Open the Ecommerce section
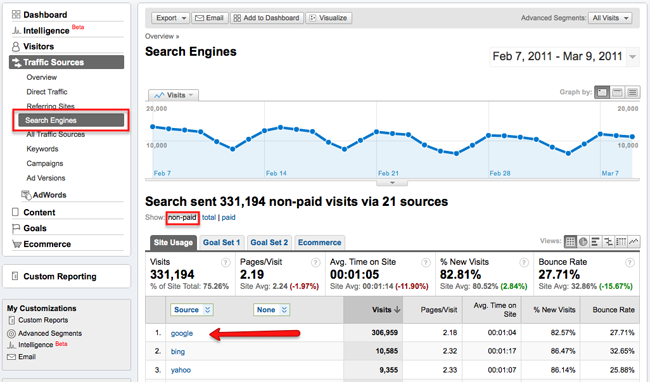Screen dimensions: 650x382 pos(47,244)
